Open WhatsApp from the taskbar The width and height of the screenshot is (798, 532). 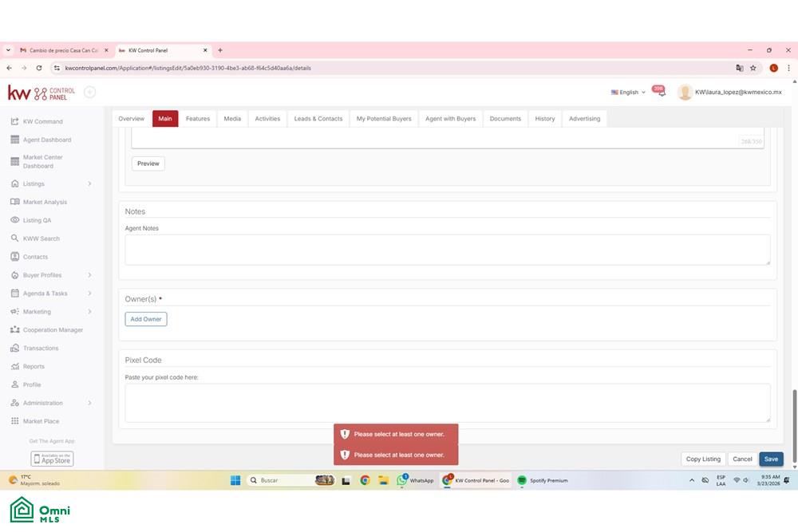417,480
